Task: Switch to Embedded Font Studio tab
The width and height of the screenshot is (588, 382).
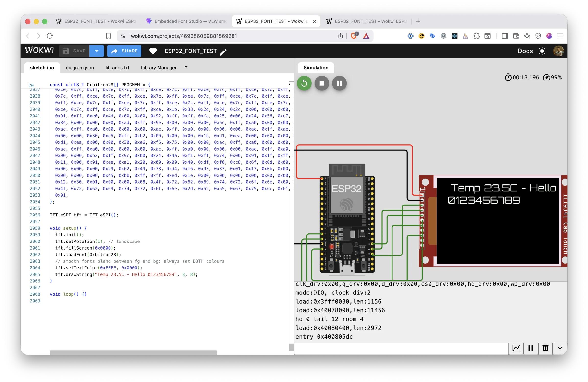Action: (186, 21)
